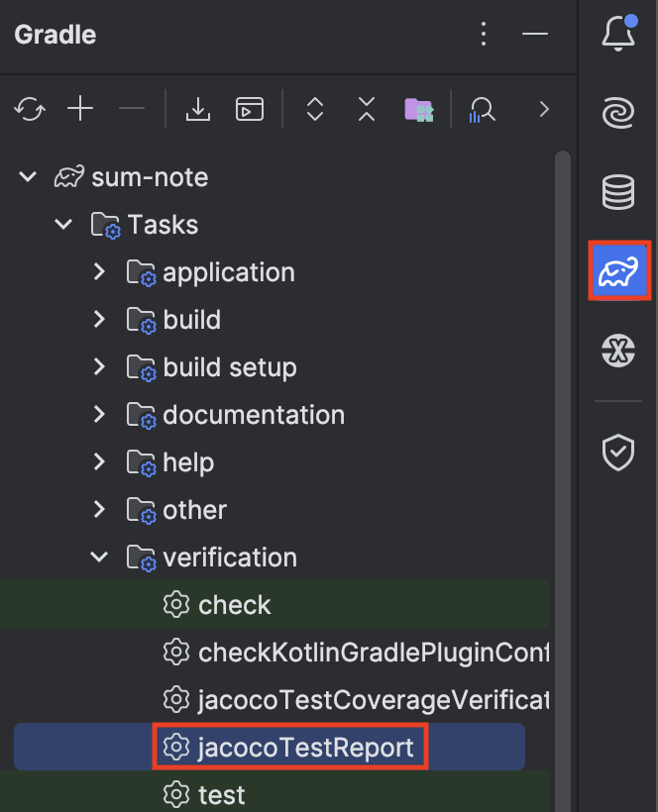Viewport: 658px width, 812px height.
Task: Expand the application task group
Action: coord(99,272)
